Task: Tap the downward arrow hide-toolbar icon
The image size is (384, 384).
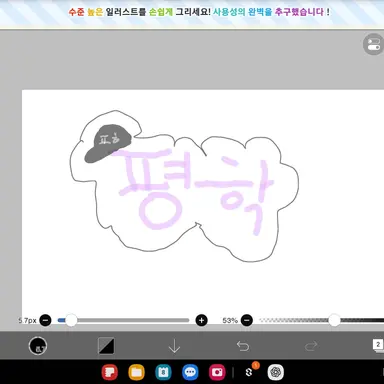Action: (174, 346)
